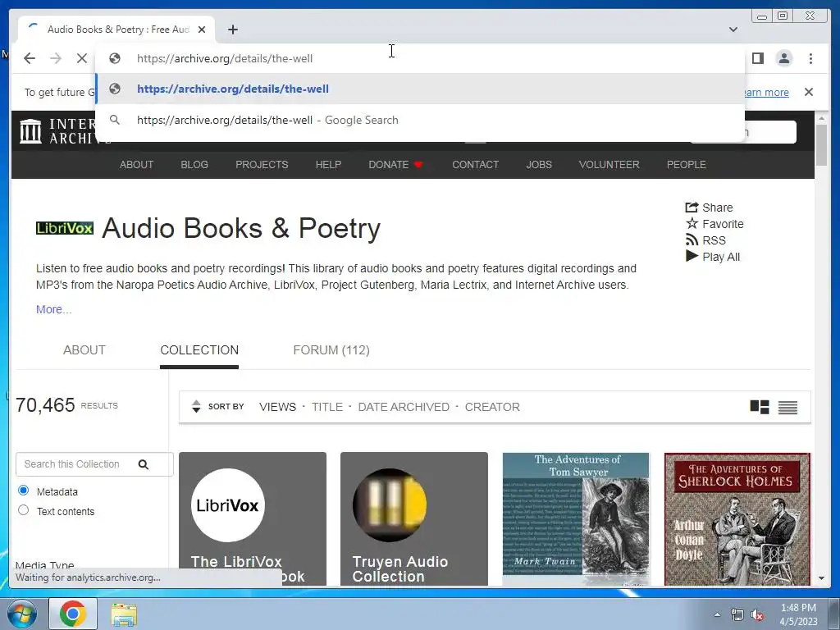
Task: Open Chrome three-dot menu
Action: 810,58
